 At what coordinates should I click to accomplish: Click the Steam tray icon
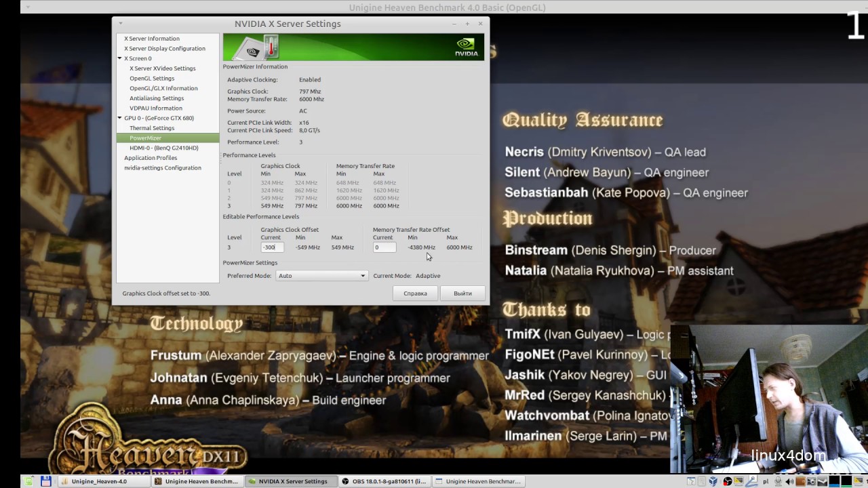point(822,481)
